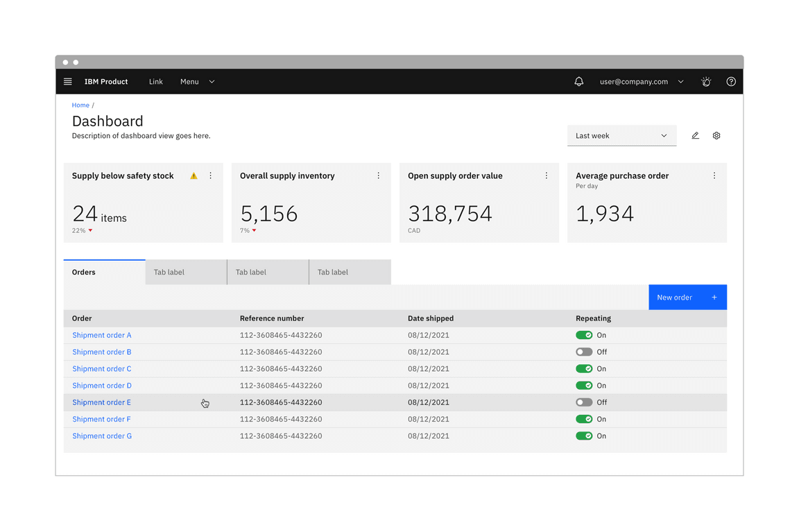Open the hamburger navigation menu
Viewport: 799px width, 532px height.
pos(68,82)
